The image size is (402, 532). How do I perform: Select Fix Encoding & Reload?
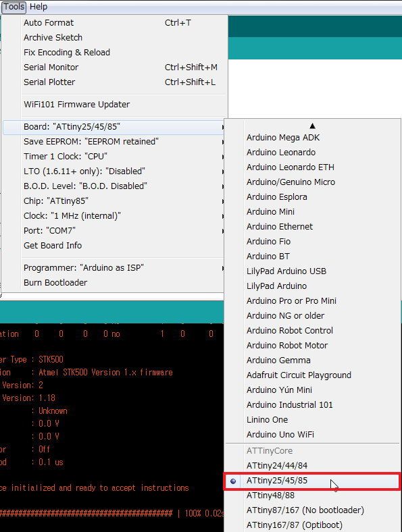114,53
